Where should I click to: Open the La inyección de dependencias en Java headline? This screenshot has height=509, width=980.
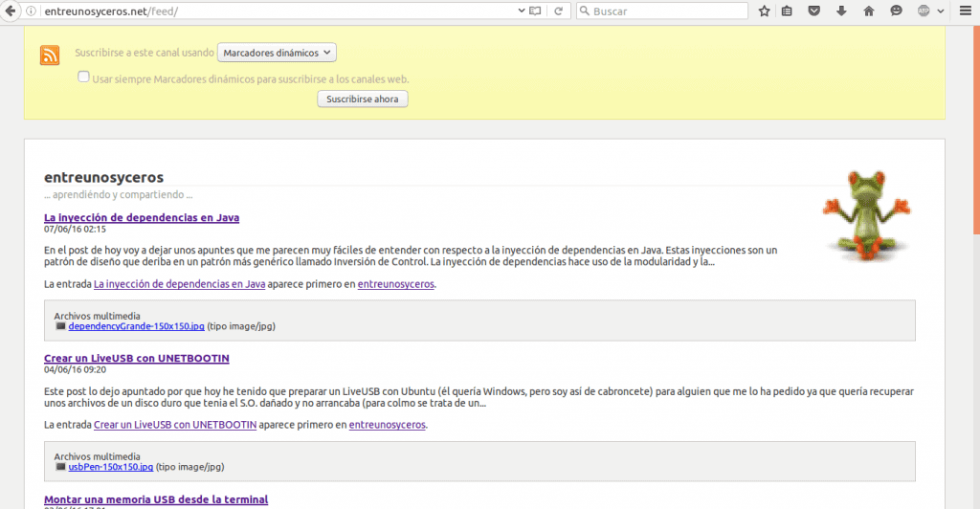[142, 217]
